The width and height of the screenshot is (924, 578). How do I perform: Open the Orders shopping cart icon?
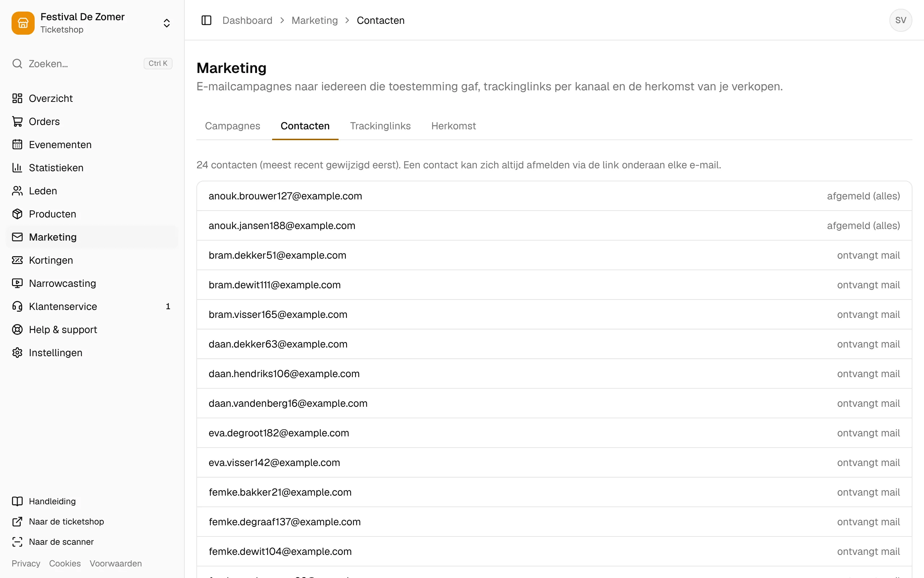(17, 122)
